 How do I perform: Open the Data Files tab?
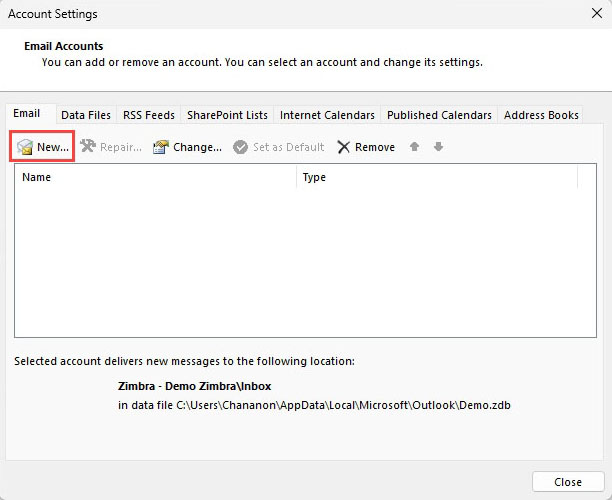coord(86,115)
